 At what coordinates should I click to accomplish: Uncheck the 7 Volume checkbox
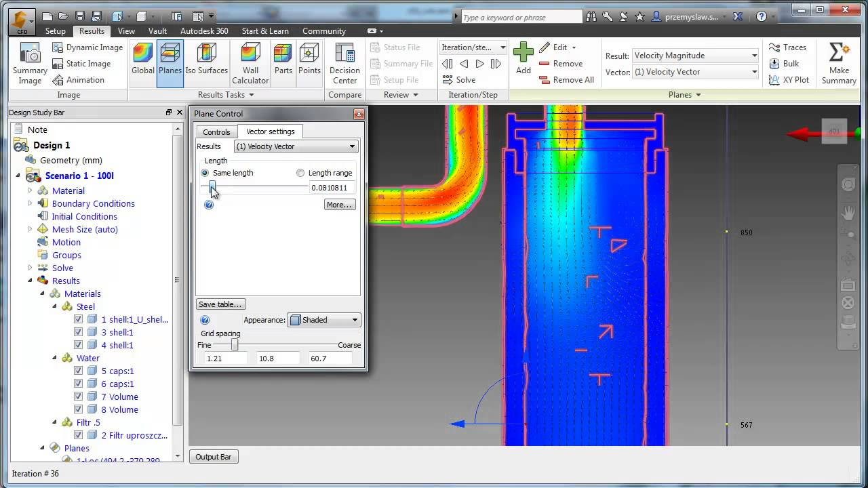click(x=78, y=396)
